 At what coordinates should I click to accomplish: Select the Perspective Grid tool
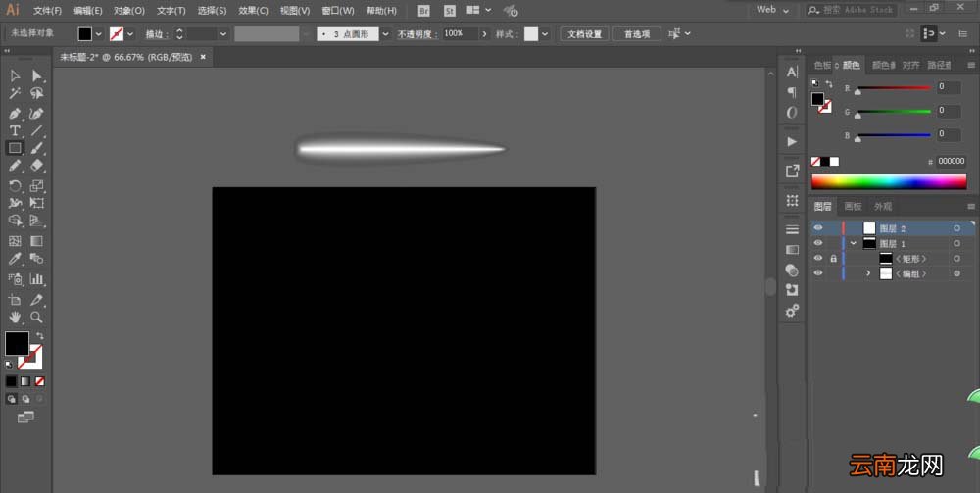pyautogui.click(x=37, y=221)
